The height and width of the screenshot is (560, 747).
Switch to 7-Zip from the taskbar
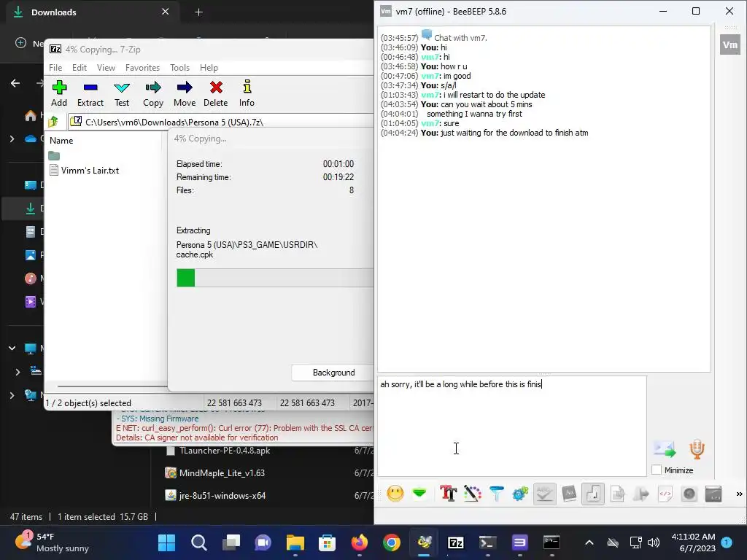click(x=455, y=542)
